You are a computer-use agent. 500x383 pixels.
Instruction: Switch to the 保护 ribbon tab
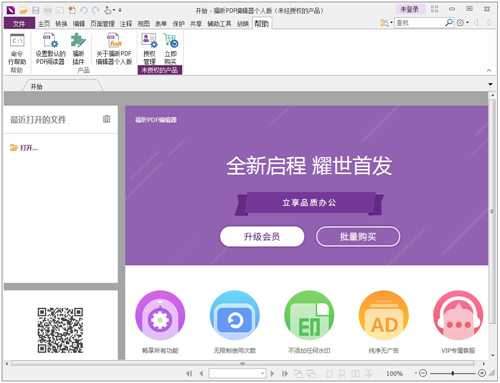click(x=178, y=23)
